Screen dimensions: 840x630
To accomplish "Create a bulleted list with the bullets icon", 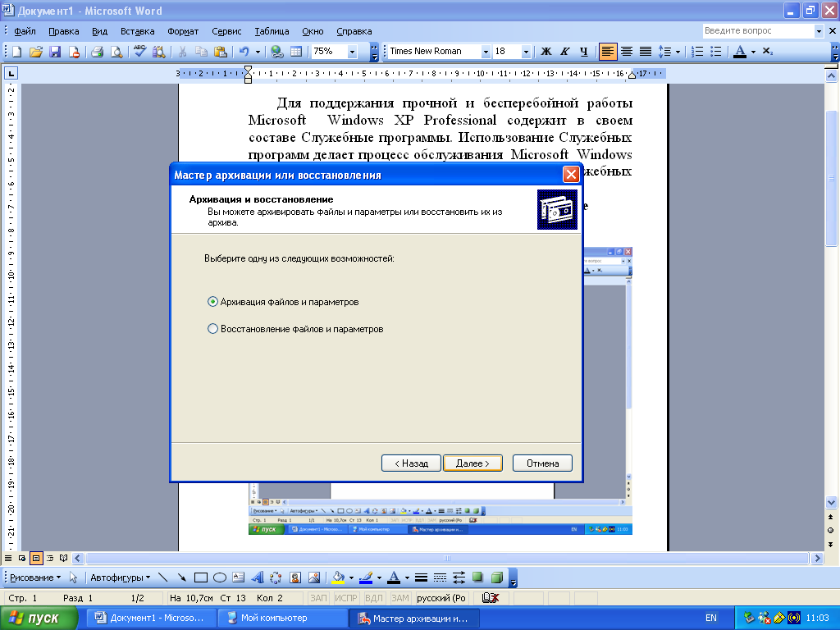I will (715, 52).
